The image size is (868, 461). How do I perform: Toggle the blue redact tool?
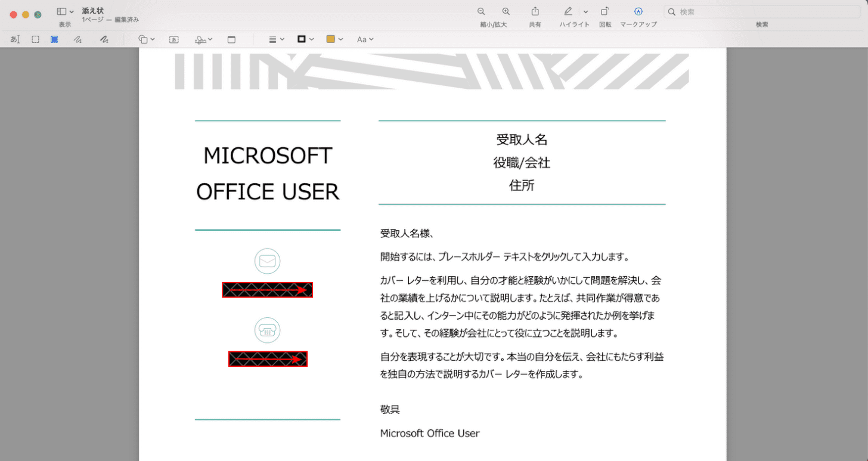coord(54,39)
